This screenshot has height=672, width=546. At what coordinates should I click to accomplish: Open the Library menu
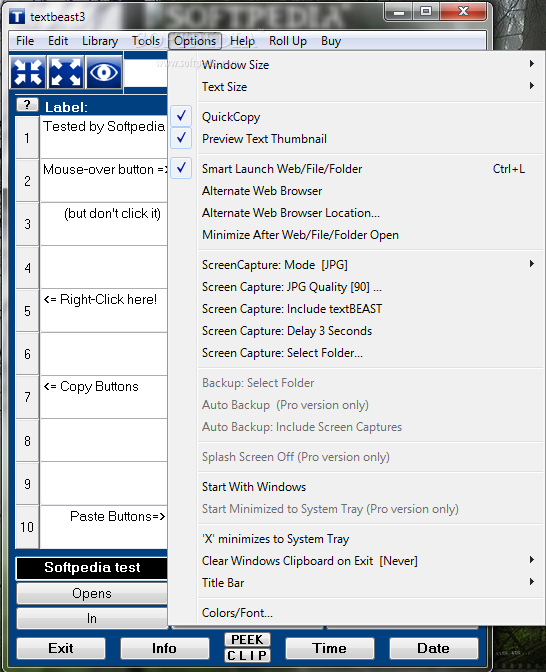click(100, 41)
